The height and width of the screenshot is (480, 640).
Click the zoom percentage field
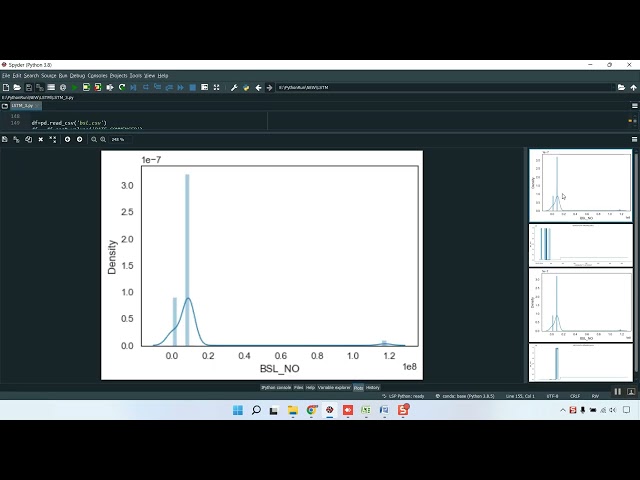click(x=120, y=139)
